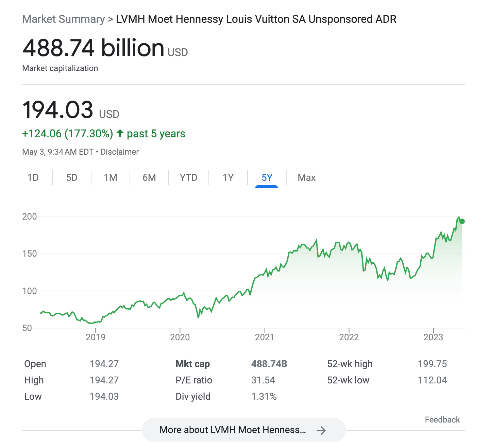Click the 194.03 USD current price
This screenshot has width=491, height=448.
point(71,110)
